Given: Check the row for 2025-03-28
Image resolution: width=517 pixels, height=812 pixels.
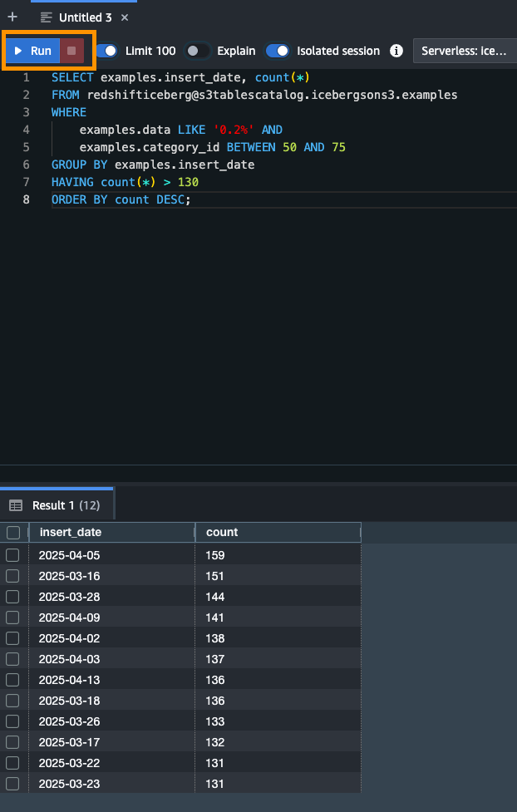Looking at the screenshot, I should click(x=12, y=597).
